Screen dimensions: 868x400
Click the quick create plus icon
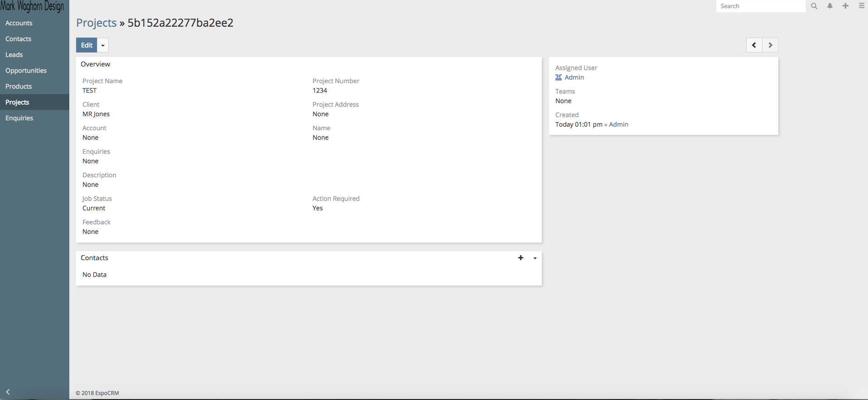click(x=845, y=6)
